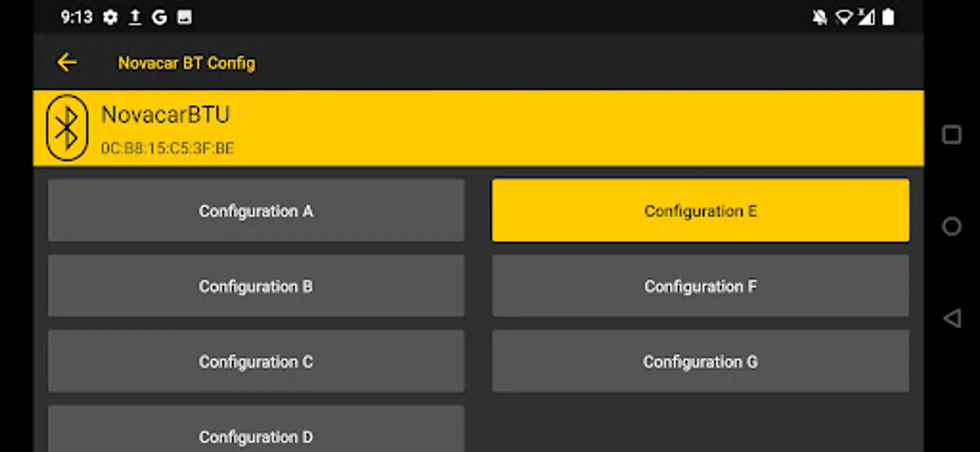The height and width of the screenshot is (452, 980).
Task: Tap the muted notifications bell icon
Action: click(x=819, y=18)
